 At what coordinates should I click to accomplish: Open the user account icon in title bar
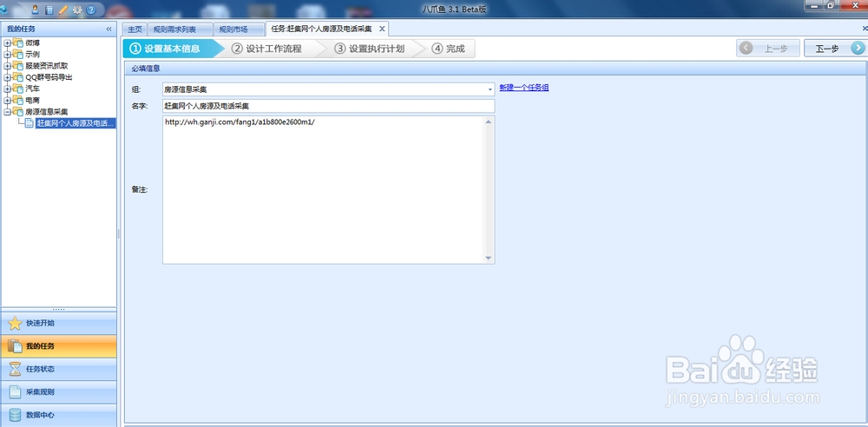(35, 10)
